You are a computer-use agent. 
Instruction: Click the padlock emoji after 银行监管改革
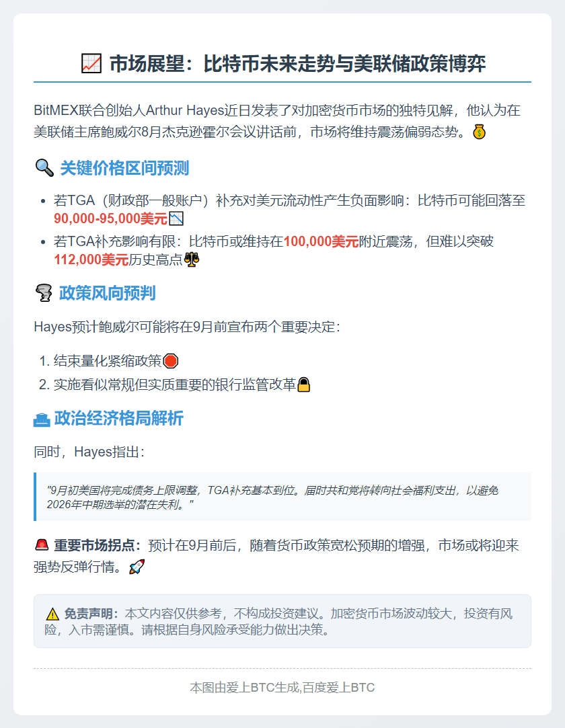tap(303, 385)
